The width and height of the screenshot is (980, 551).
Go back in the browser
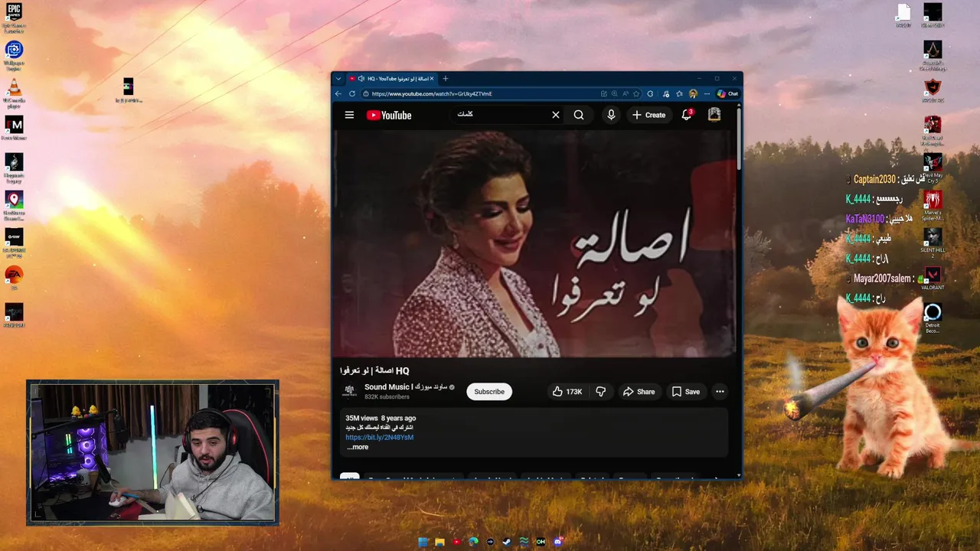click(338, 93)
